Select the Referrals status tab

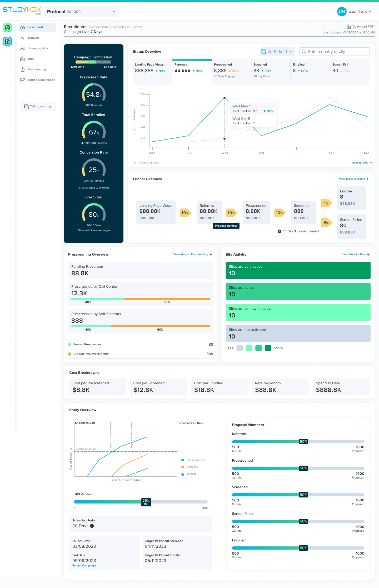[192, 72]
